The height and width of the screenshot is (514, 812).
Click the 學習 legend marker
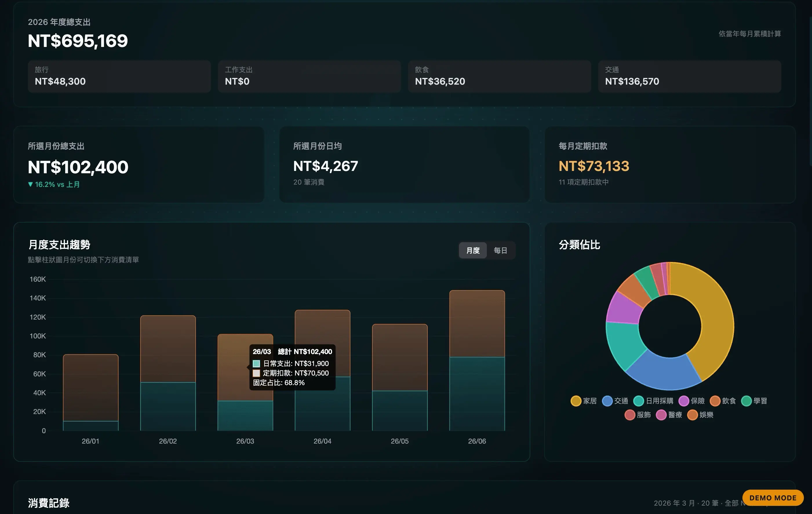pos(746,401)
